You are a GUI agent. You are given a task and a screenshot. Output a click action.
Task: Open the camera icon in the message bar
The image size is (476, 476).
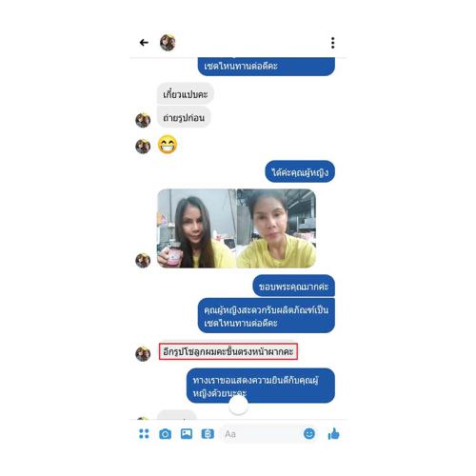(165, 434)
